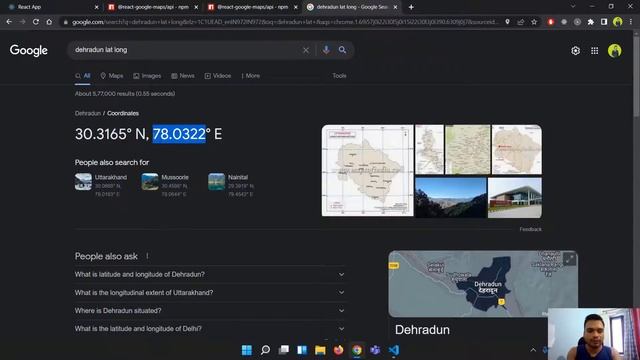Open Task View in the taskbar

tap(284, 350)
